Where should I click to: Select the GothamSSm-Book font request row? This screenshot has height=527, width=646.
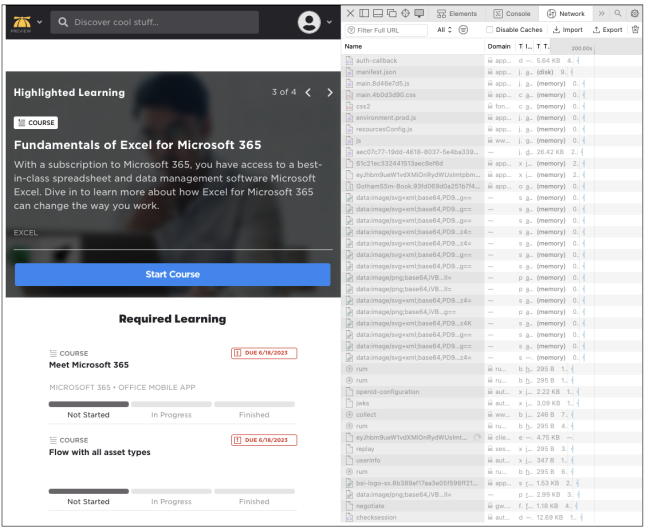pyautogui.click(x=492, y=186)
